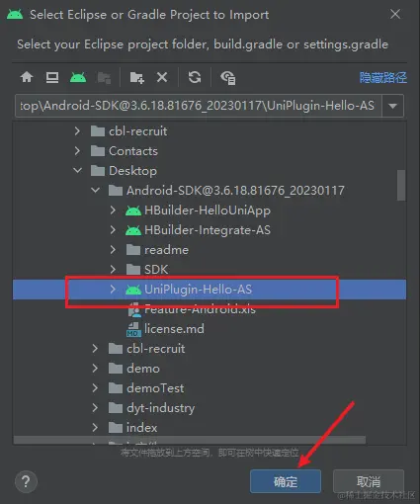Viewport: 420px width, 504px height.
Task: Select the HBuilder-Integrate-AS project
Action: pos(208,230)
